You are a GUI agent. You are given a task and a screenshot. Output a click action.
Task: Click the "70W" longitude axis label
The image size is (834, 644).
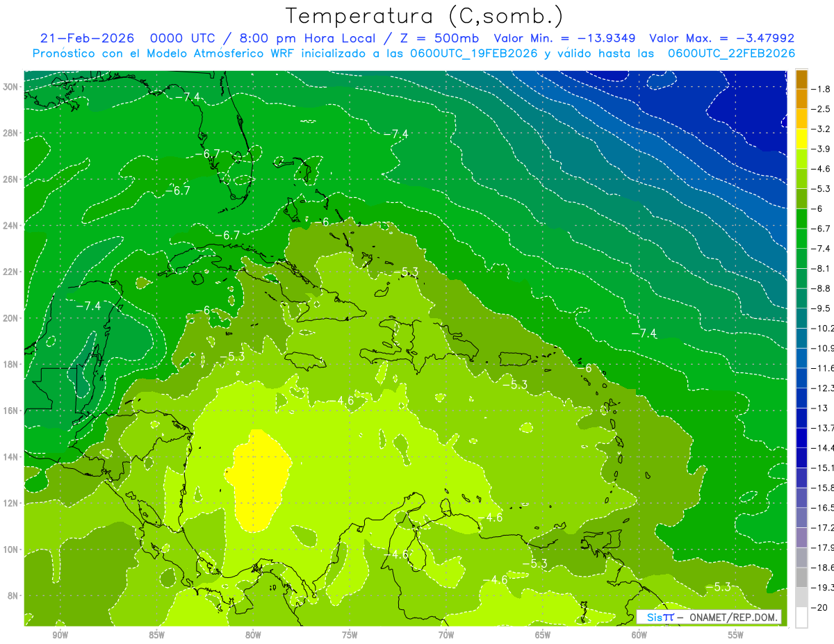(446, 635)
